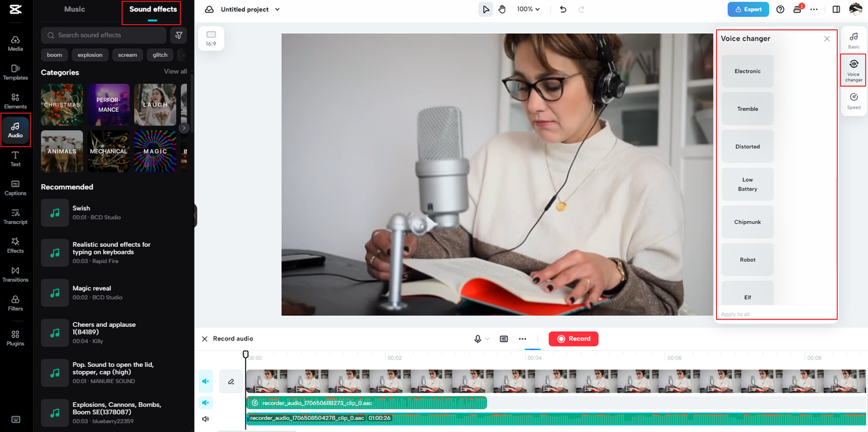
Task: Click the cloud save status icon
Action: (209, 9)
